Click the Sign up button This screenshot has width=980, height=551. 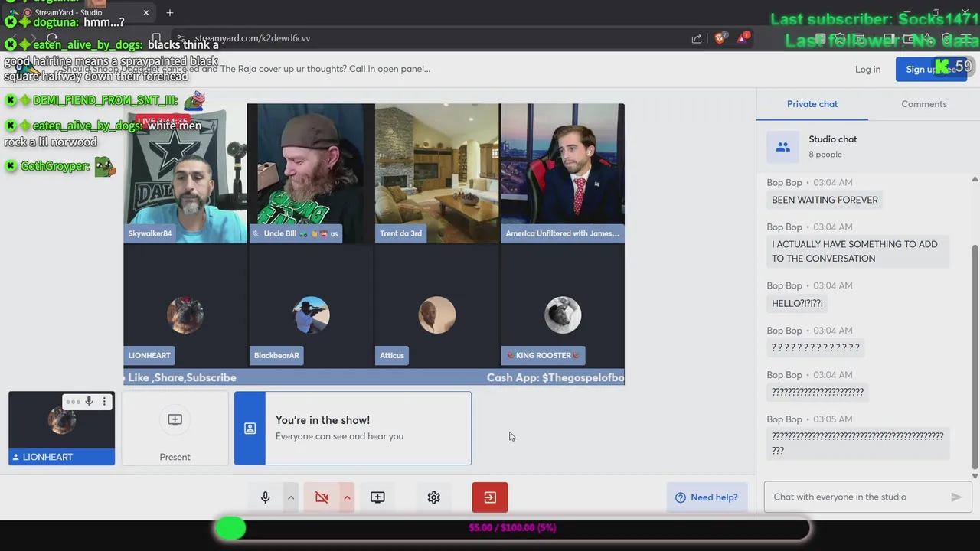tap(930, 69)
